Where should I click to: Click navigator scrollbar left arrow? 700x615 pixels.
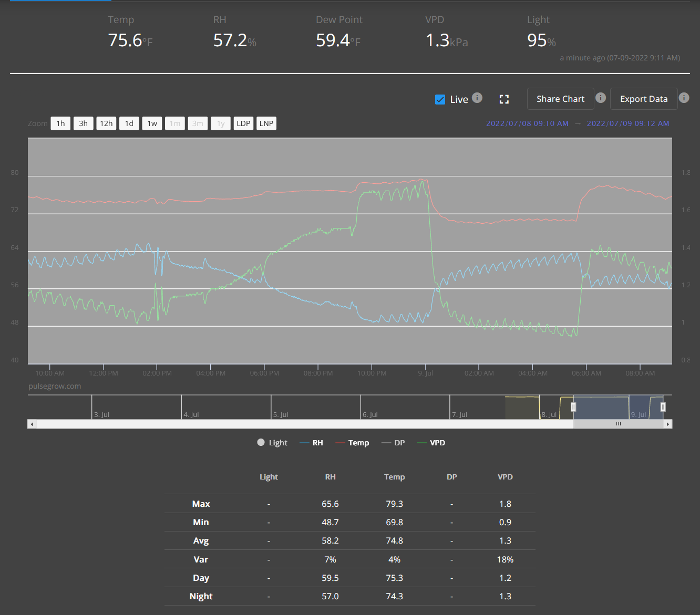tap(32, 424)
